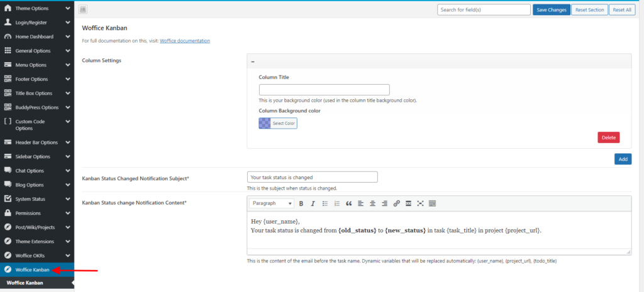Click the insert link icon
644x292 pixels.
point(396,203)
